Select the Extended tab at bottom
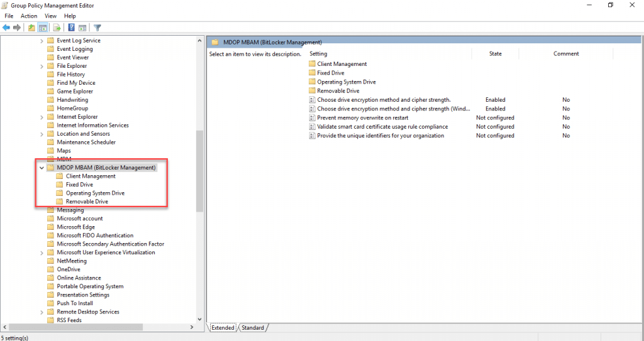644x341 pixels. pyautogui.click(x=223, y=328)
